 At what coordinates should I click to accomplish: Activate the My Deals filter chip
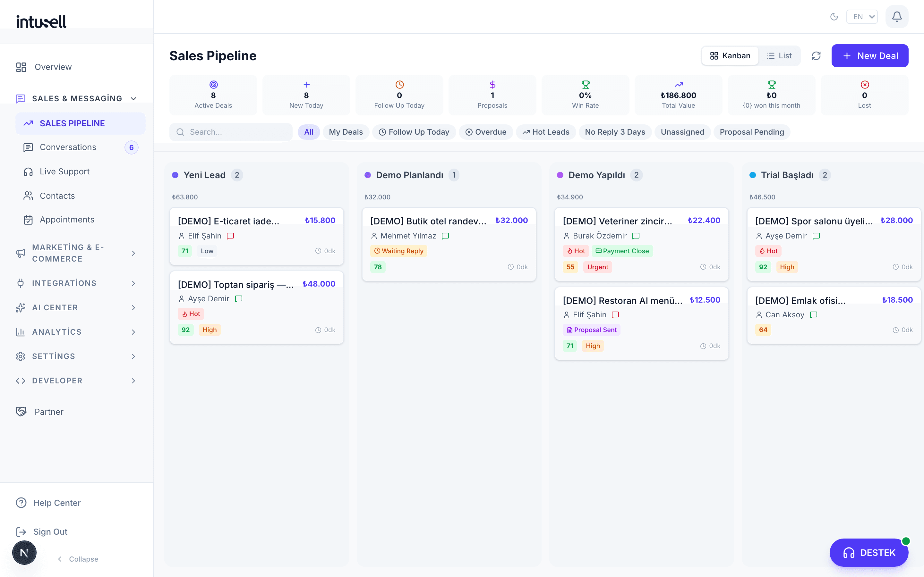(346, 132)
